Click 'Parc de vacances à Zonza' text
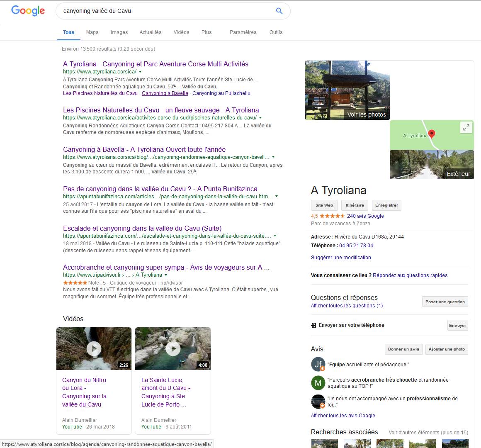 [x=340, y=224]
